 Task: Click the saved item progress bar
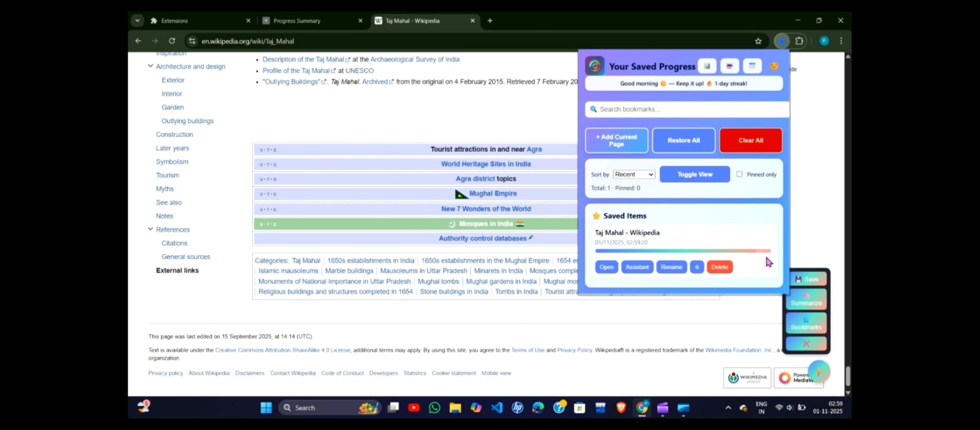[x=683, y=251]
